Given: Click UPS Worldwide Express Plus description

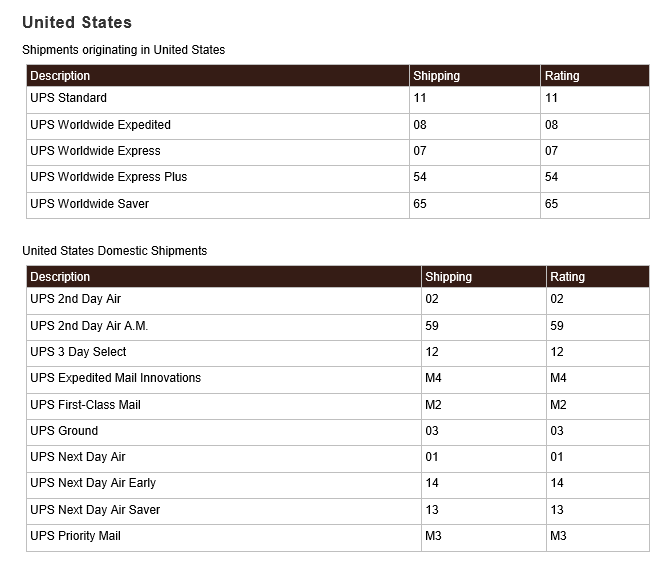Looking at the screenshot, I should point(109,177).
